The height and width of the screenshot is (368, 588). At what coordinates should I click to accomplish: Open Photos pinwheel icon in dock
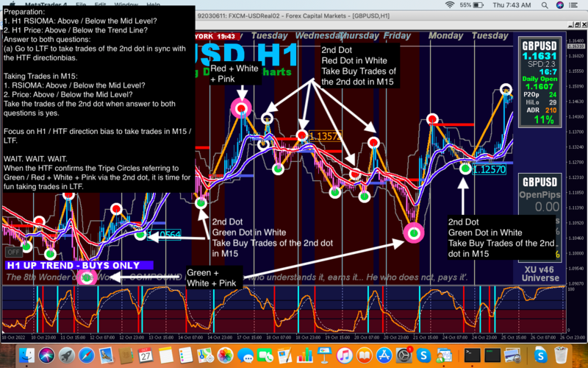(x=226, y=355)
